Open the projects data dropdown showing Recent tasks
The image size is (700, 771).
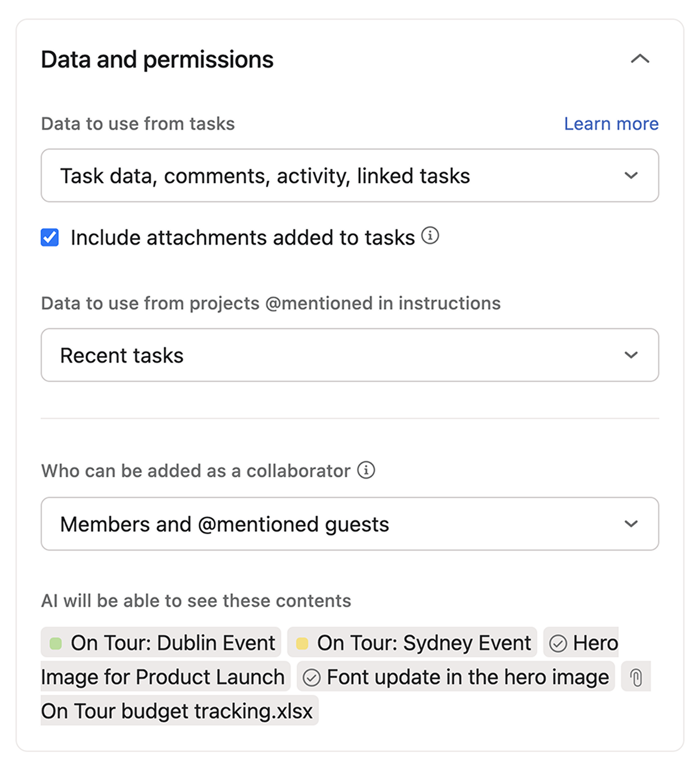(x=349, y=355)
